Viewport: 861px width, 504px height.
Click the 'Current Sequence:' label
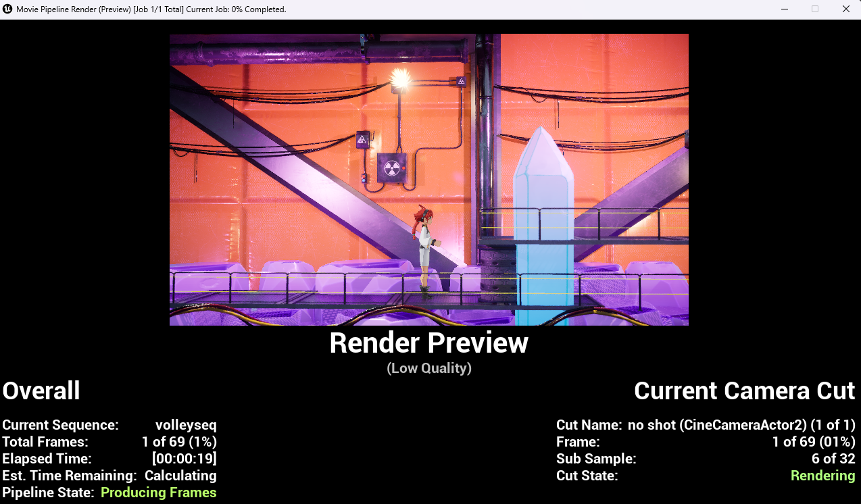(60, 425)
